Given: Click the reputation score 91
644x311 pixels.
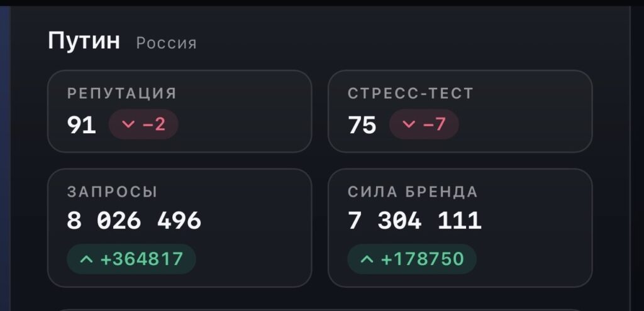Looking at the screenshot, I should tap(81, 125).
